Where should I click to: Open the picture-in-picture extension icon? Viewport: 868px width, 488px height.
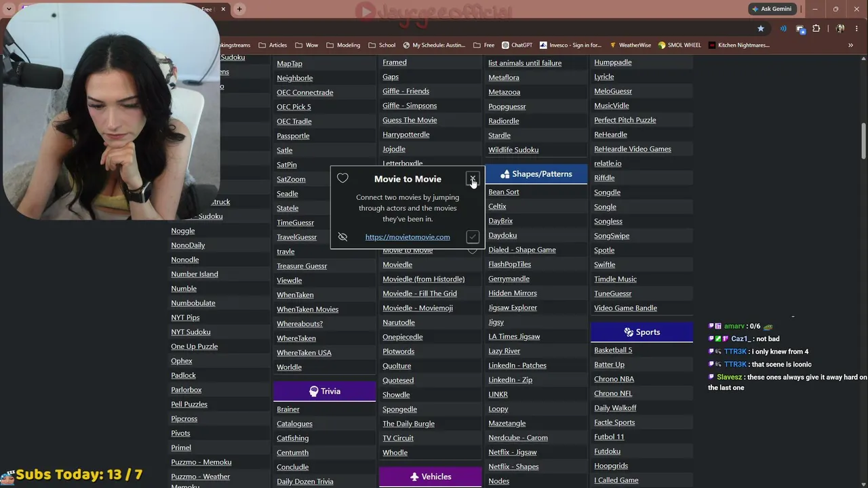[x=800, y=28]
